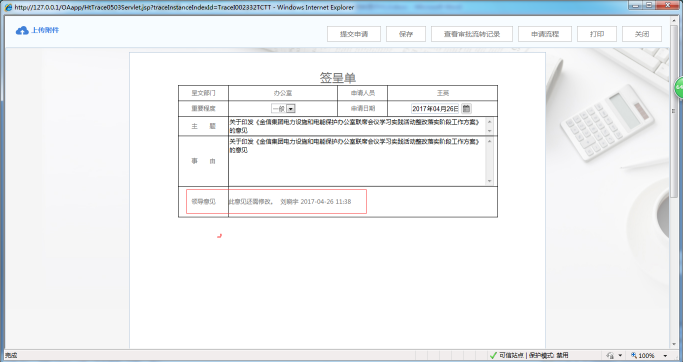
Task: Click the 重要程度 label cell
Action: 203,108
